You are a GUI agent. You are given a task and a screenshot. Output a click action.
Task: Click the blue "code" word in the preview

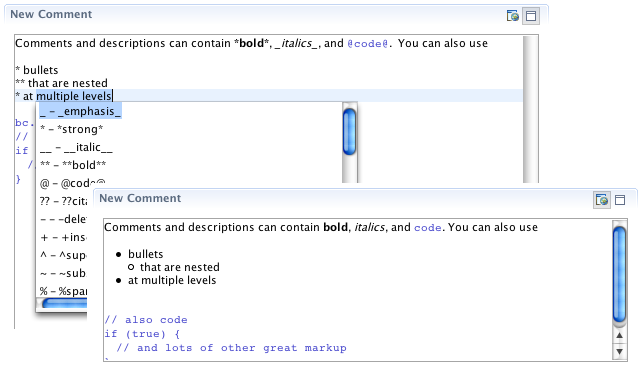coord(427,228)
